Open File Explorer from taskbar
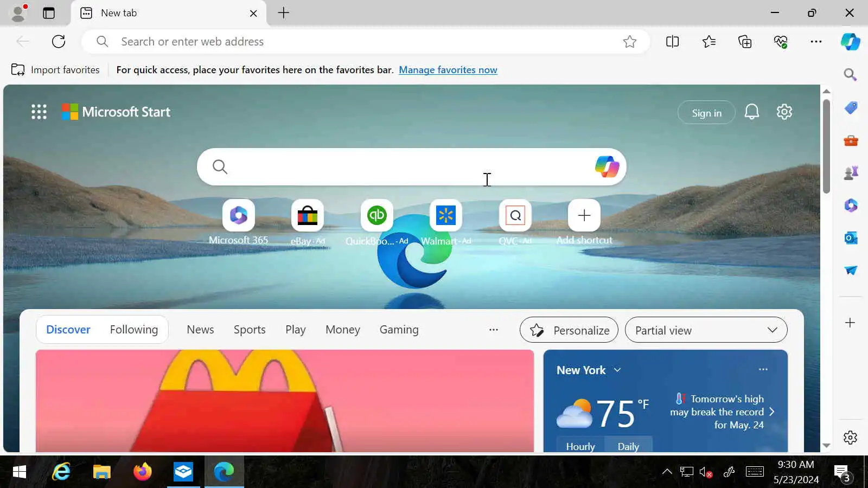The height and width of the screenshot is (488, 868). click(101, 472)
